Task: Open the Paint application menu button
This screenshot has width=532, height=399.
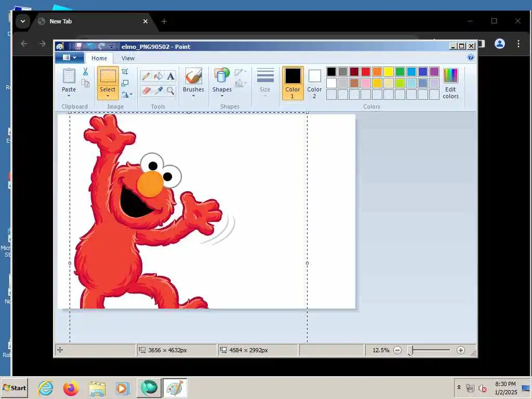Action: pyautogui.click(x=70, y=58)
